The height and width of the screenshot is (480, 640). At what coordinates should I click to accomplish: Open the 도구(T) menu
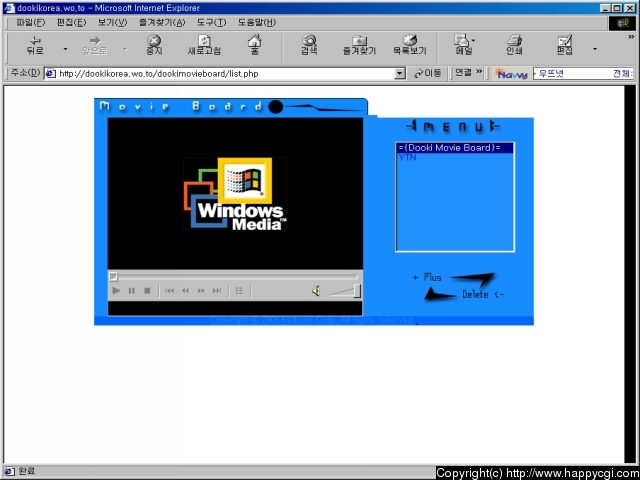(x=211, y=22)
